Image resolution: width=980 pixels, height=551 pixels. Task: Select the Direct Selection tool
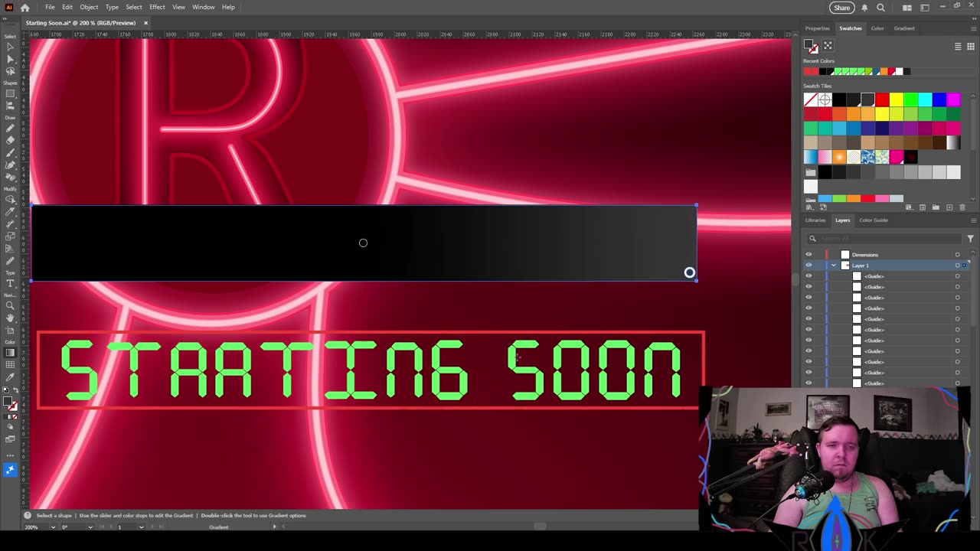10,60
